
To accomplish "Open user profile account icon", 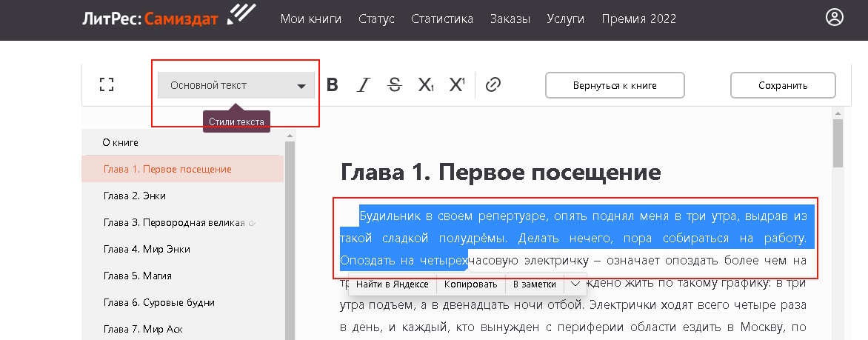I will (834, 17).
